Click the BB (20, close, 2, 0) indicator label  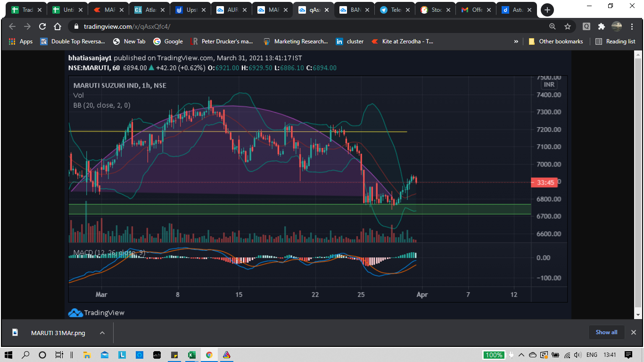click(102, 105)
